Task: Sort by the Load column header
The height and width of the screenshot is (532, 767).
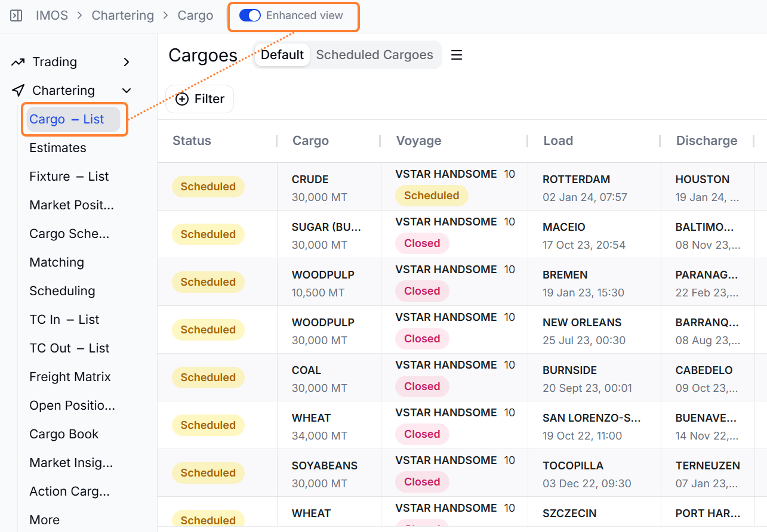Action: [x=558, y=141]
